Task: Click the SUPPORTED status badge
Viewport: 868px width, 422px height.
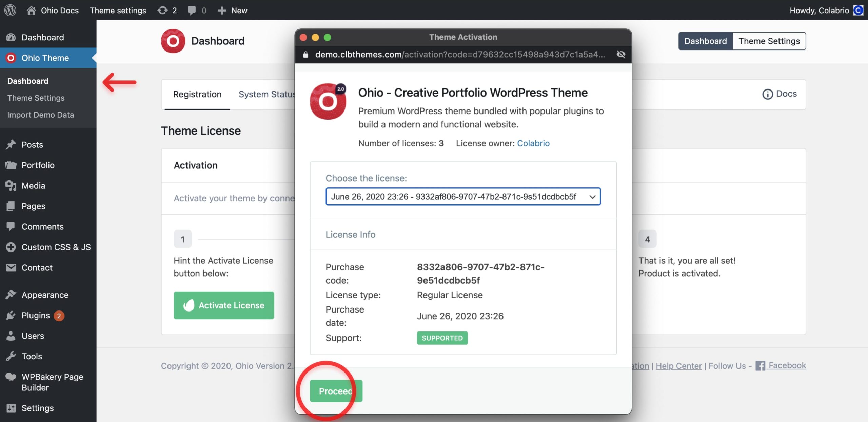Action: pos(442,338)
